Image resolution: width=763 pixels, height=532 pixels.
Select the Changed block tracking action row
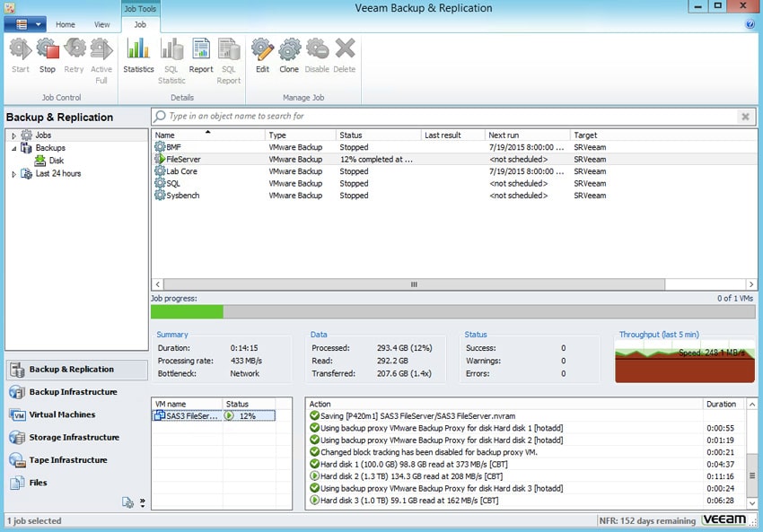(x=525, y=452)
